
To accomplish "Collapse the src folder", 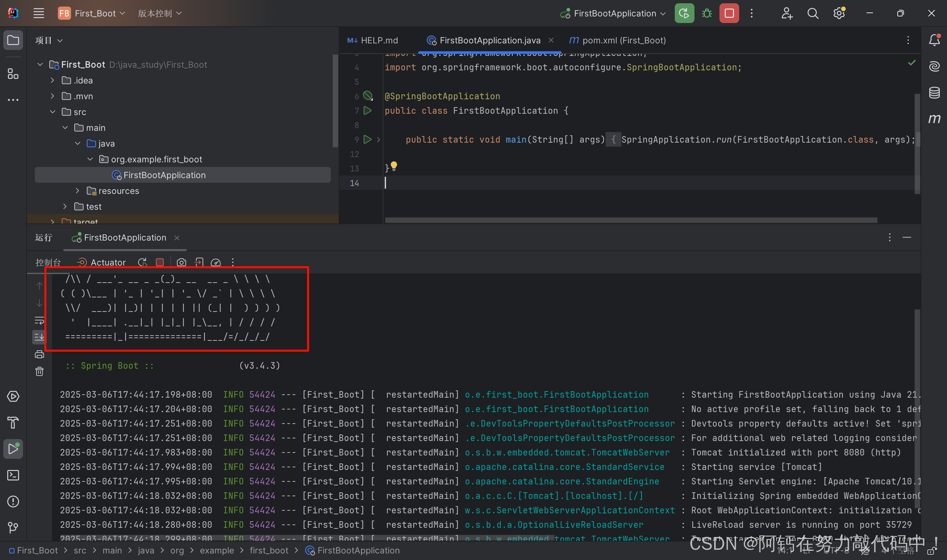I will (53, 112).
